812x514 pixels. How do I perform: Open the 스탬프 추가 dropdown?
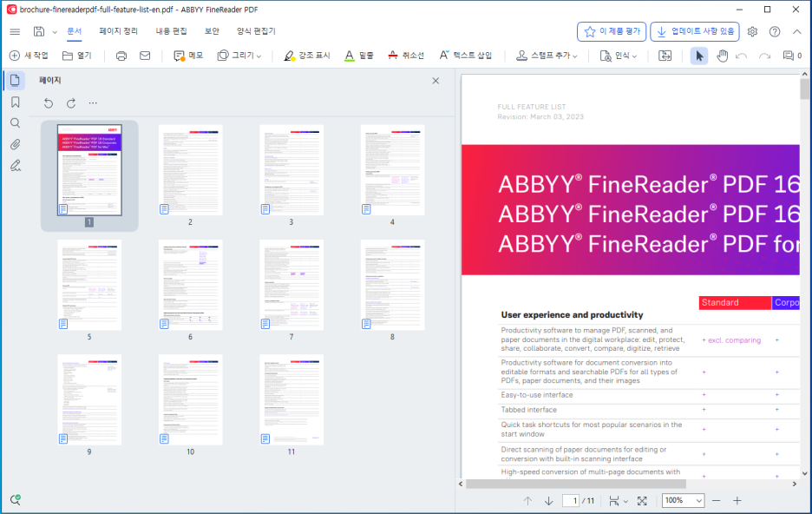click(547, 56)
